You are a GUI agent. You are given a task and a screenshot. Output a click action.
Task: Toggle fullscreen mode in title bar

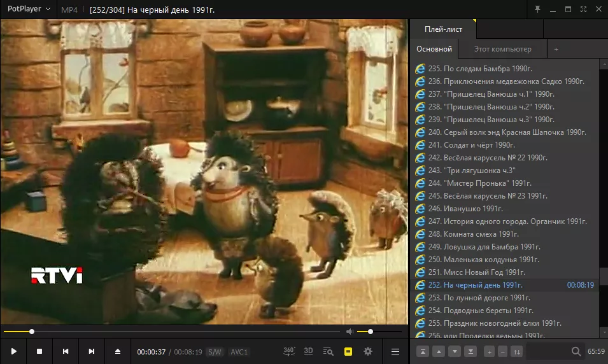[x=583, y=10]
